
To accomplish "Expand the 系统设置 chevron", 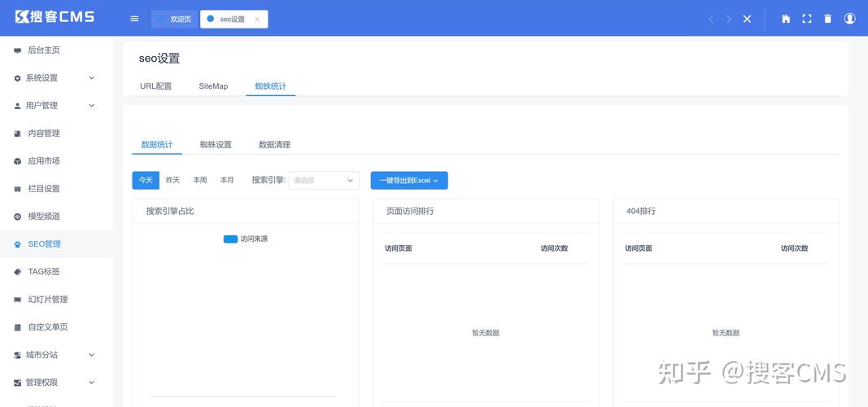I will click(92, 78).
